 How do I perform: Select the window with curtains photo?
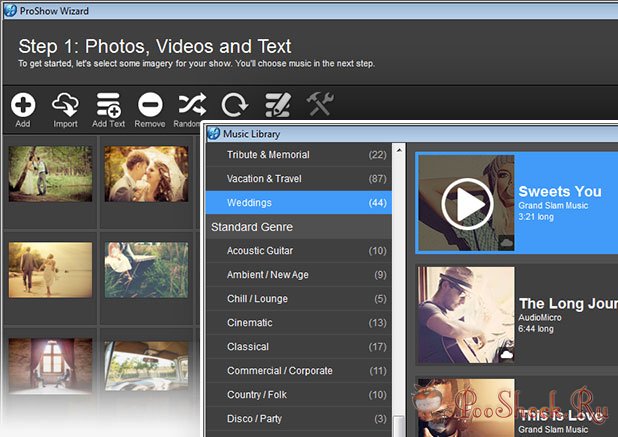[50, 366]
